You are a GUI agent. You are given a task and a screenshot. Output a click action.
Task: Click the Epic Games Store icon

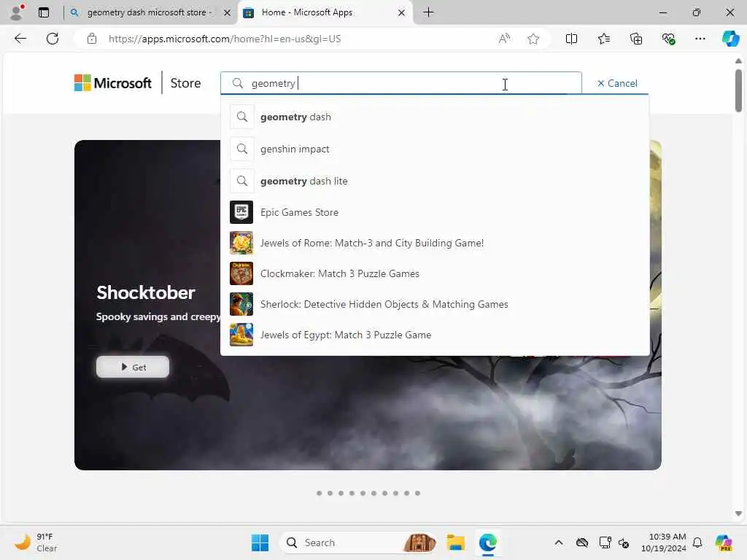point(241,212)
